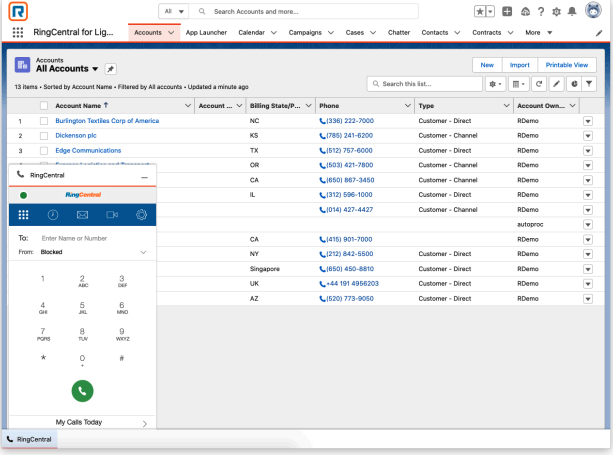Open the Campaigns tab dropdown chevron
The height and width of the screenshot is (455, 613).
tap(331, 32)
